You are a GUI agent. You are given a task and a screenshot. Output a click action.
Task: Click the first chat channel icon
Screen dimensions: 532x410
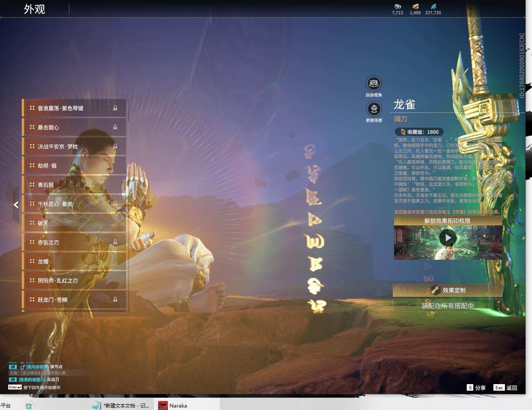point(13,366)
